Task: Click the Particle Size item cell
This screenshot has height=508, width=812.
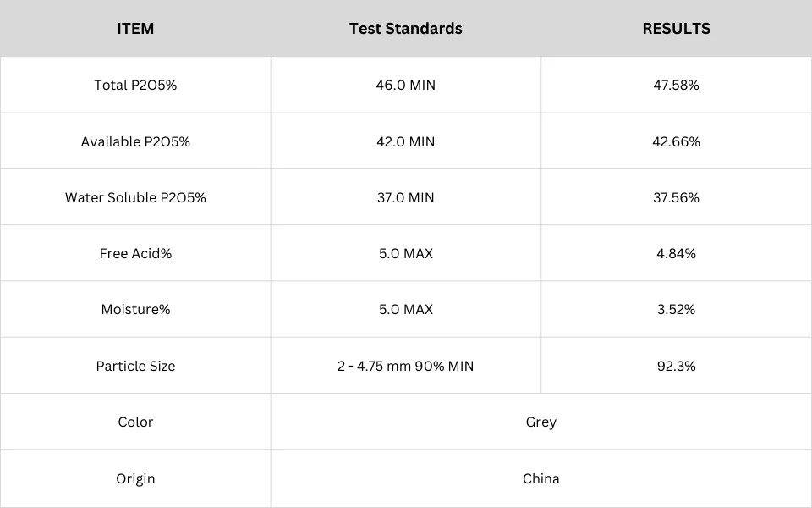Action: pos(135,366)
